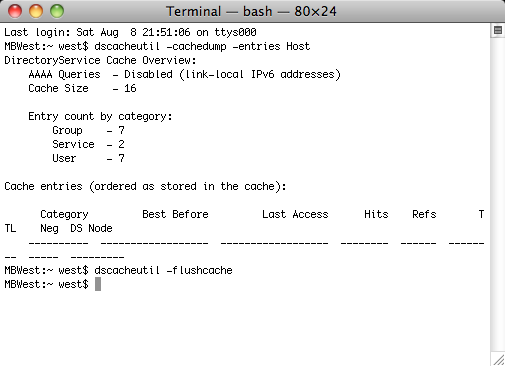
Task: Click the Best Before column header
Action: click(x=175, y=214)
